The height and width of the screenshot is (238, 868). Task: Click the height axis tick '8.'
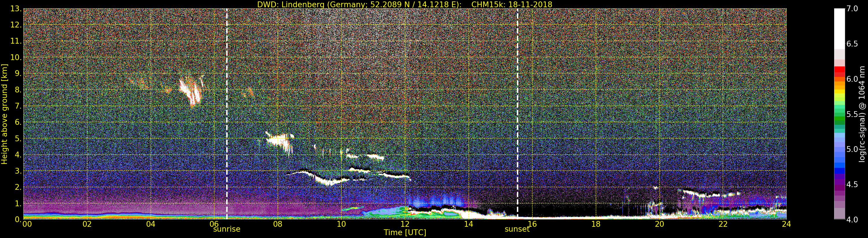click(x=18, y=90)
